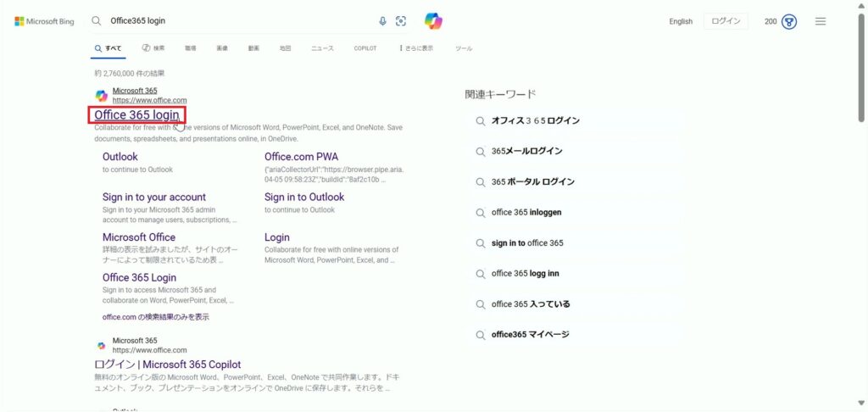Expand the さらに表示 menu

click(x=416, y=48)
